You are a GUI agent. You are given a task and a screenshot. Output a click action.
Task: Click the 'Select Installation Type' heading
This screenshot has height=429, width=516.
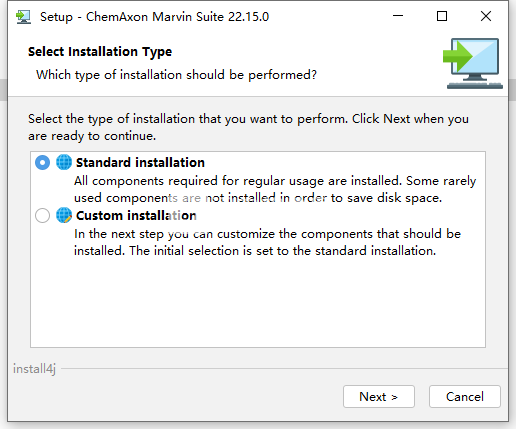(100, 52)
